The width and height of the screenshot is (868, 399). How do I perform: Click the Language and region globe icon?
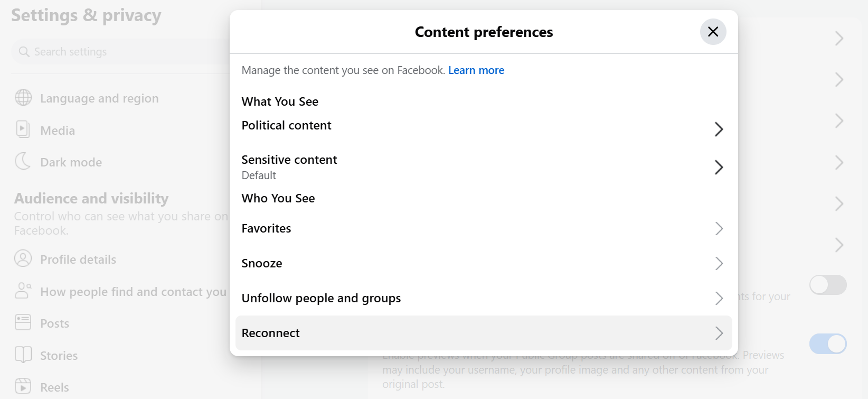coord(23,98)
